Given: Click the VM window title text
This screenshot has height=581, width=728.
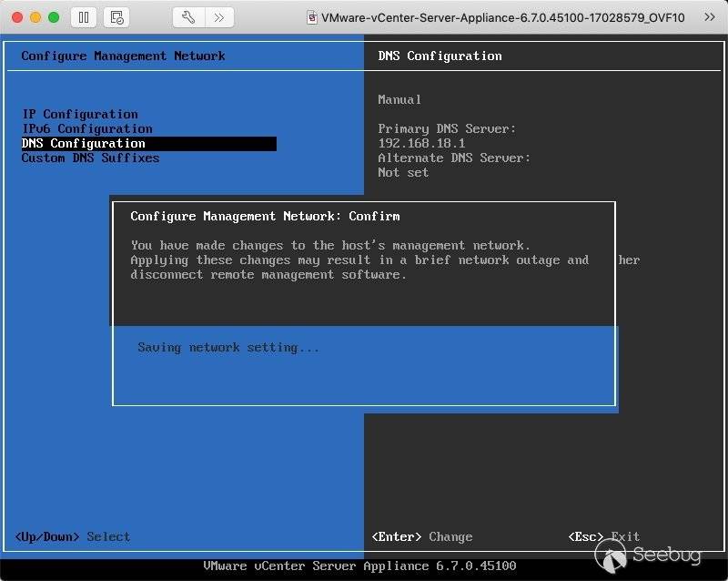Looking at the screenshot, I should pyautogui.click(x=503, y=17).
